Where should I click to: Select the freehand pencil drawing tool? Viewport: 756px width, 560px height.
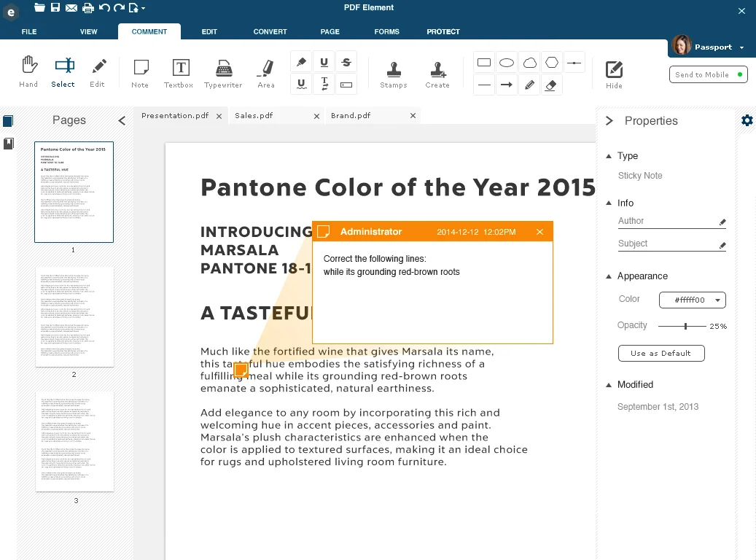pos(529,85)
